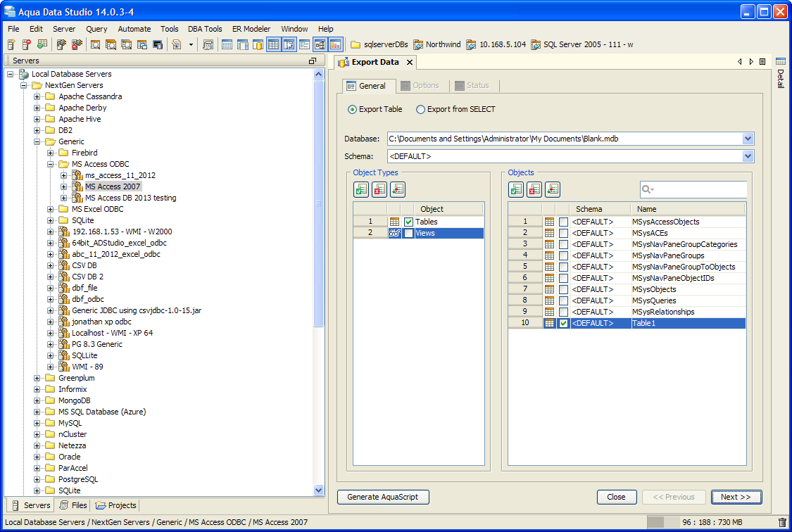Viewport: 792px width, 532px height.
Task: Check the MSysACEs table checkbox
Action: tap(564, 233)
